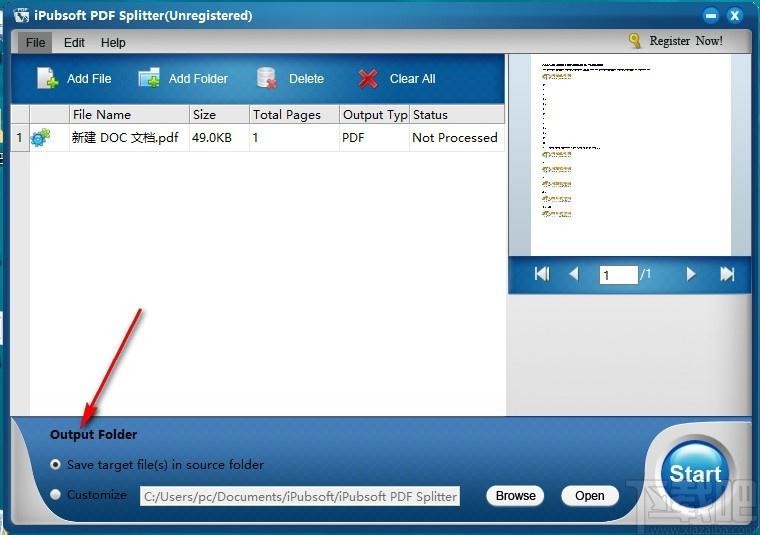Open the Help menu
The height and width of the screenshot is (535, 760).
point(113,43)
